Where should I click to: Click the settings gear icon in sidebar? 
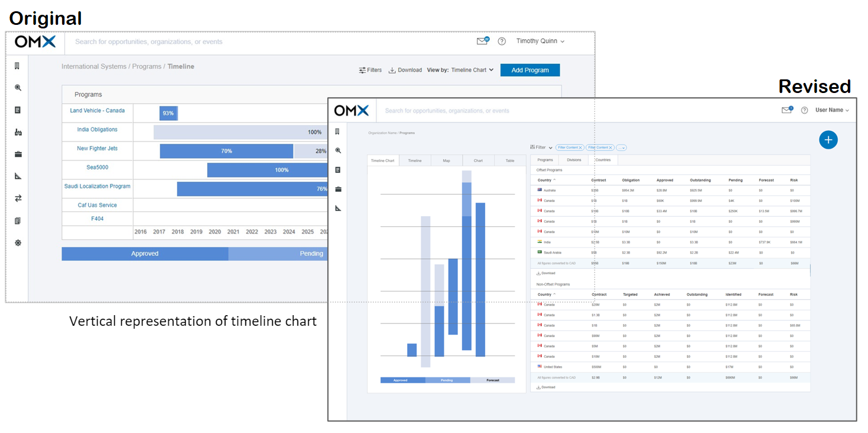click(17, 242)
